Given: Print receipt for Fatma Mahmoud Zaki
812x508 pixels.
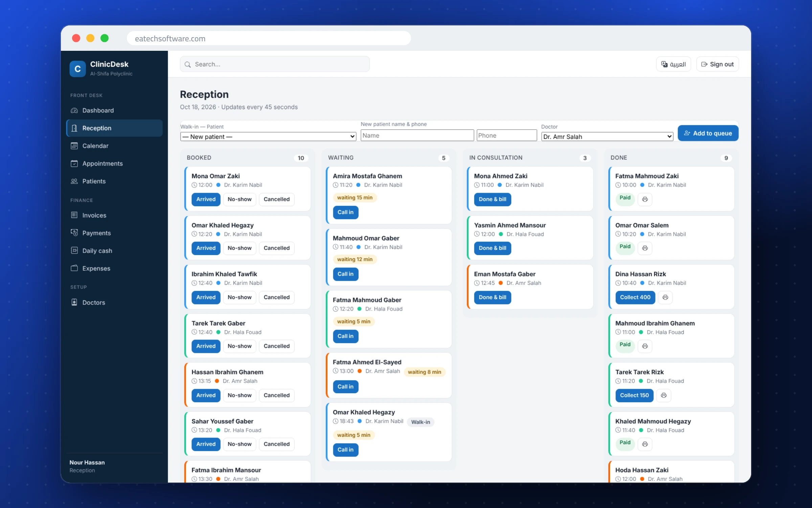Looking at the screenshot, I should (645, 199).
